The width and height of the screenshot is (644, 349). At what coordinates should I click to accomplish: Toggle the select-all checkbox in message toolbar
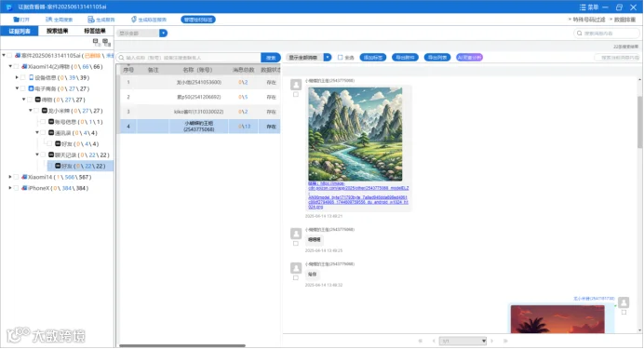tap(340, 58)
